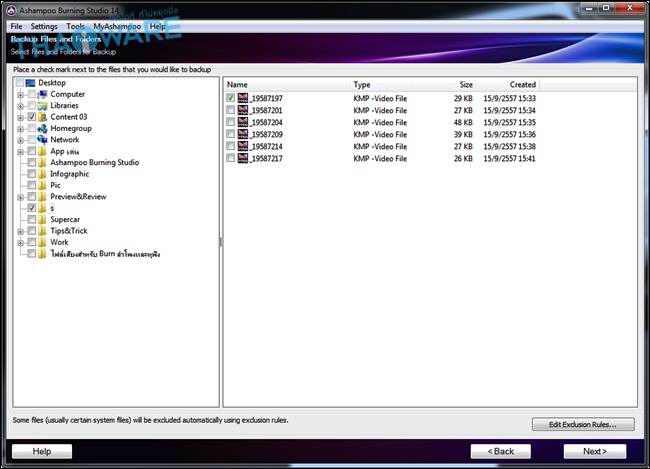Select the Supercar folder label
The height and width of the screenshot is (469, 650).
click(x=65, y=219)
